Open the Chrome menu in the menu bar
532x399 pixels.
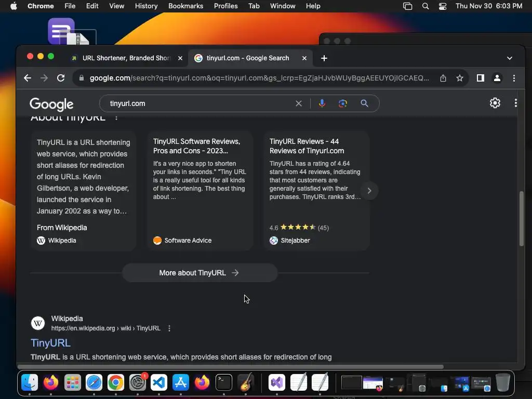[41, 6]
